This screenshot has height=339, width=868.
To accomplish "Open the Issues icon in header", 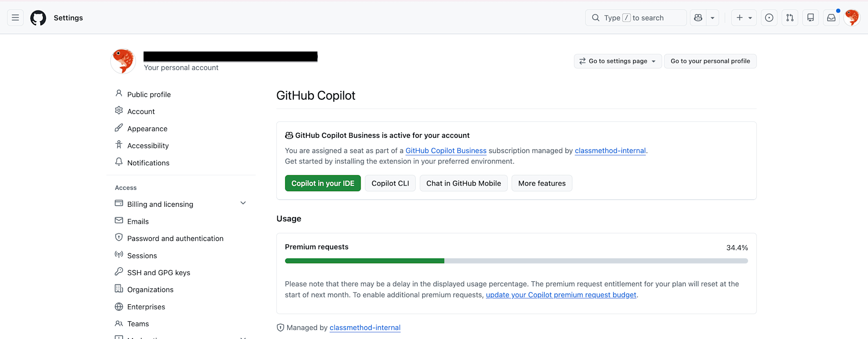I will click(769, 18).
